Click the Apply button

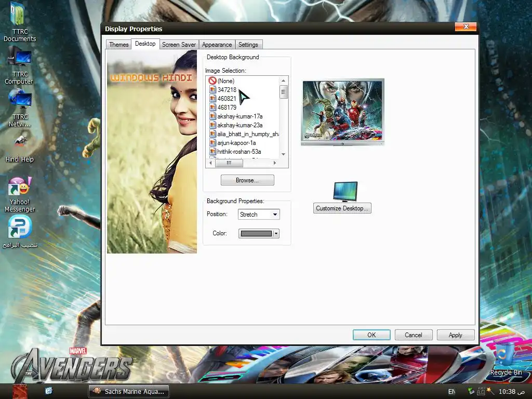(455, 335)
